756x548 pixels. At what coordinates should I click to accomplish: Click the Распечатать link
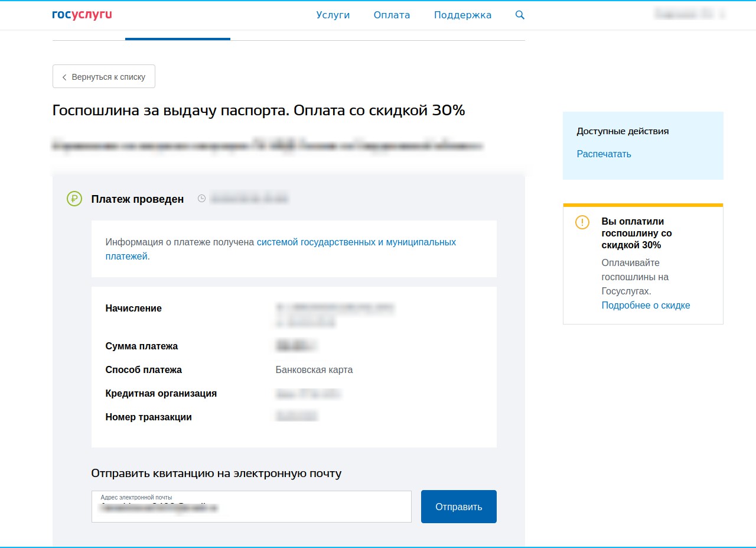tap(604, 154)
